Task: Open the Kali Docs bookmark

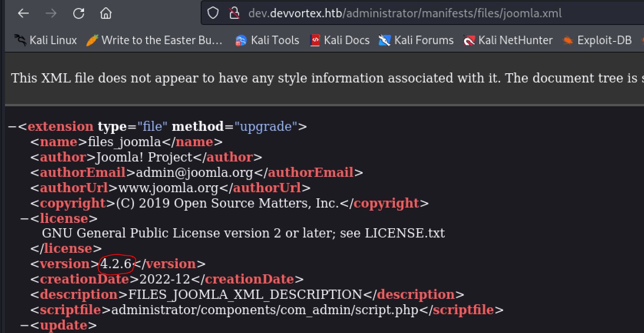Action: 340,40
